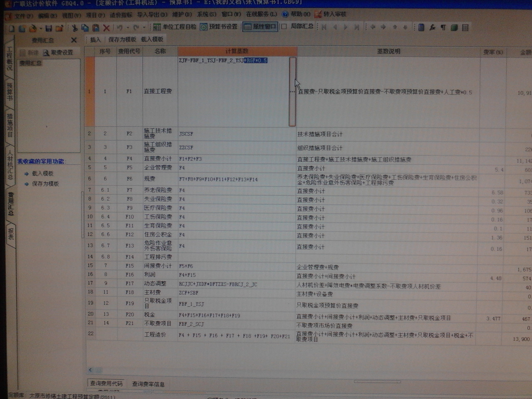Click the 保存为模板 link under 我收藏的常用功能
Screen dimensions: 532x399
(46, 184)
